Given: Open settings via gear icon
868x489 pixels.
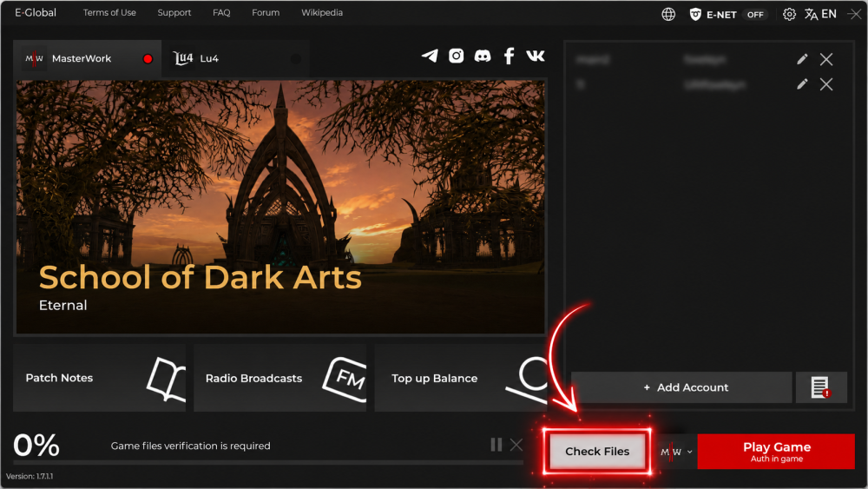Looking at the screenshot, I should pos(789,15).
